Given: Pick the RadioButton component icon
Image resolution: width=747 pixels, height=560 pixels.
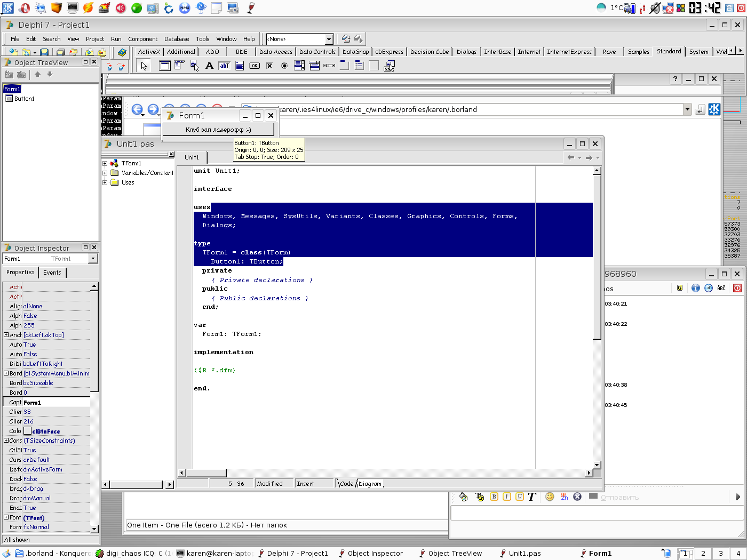Looking at the screenshot, I should pyautogui.click(x=284, y=66).
